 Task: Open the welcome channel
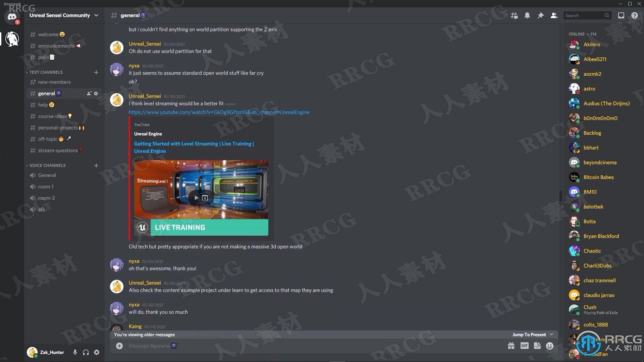coord(64,35)
